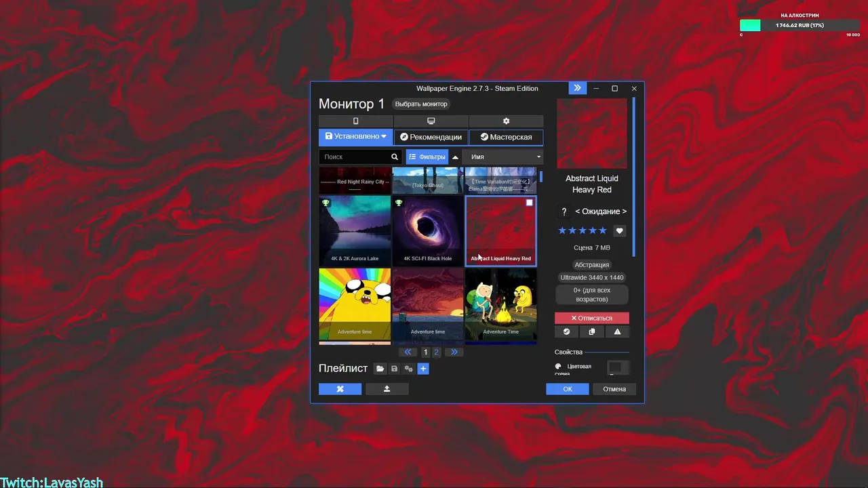
Task: Click the 0+ (для всех возрастов) rating tag
Action: 592,295
